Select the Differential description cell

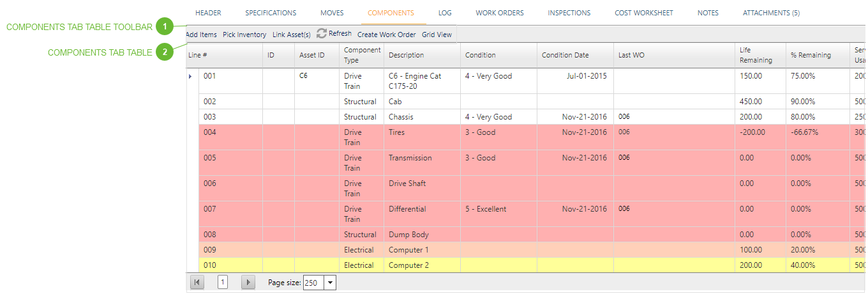pos(423,214)
